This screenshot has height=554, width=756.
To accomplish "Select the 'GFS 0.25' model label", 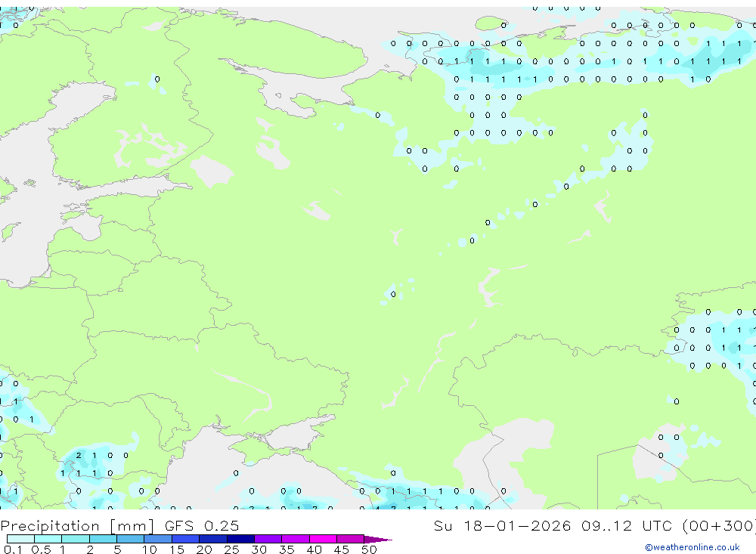I will click(202, 525).
